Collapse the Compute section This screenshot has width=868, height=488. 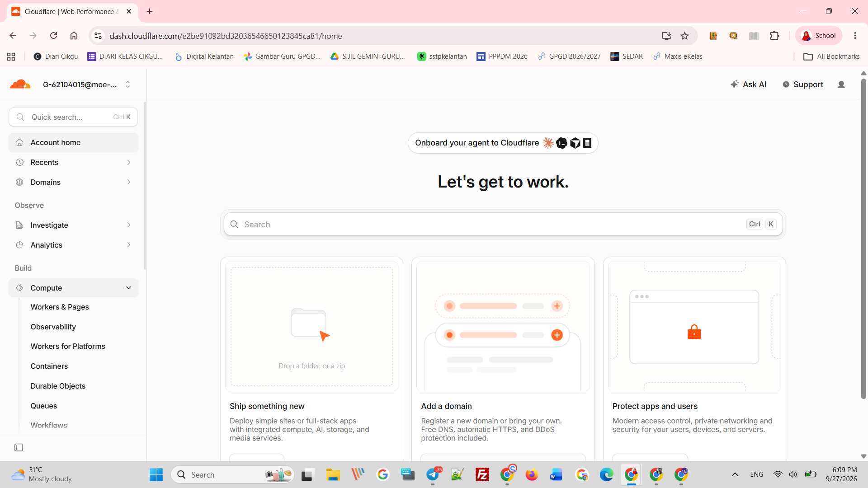pos(73,288)
